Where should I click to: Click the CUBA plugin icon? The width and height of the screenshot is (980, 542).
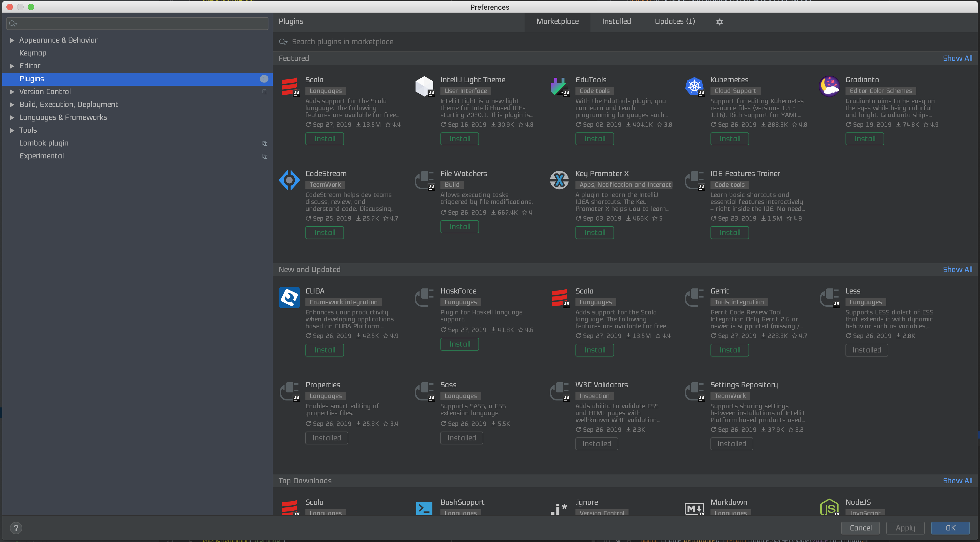pyautogui.click(x=289, y=297)
